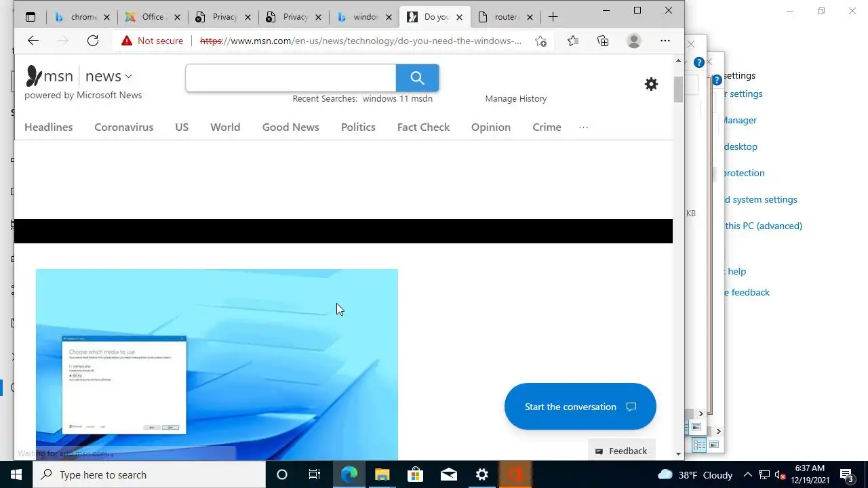Close the 'router' tab
The height and width of the screenshot is (488, 868).
click(530, 17)
